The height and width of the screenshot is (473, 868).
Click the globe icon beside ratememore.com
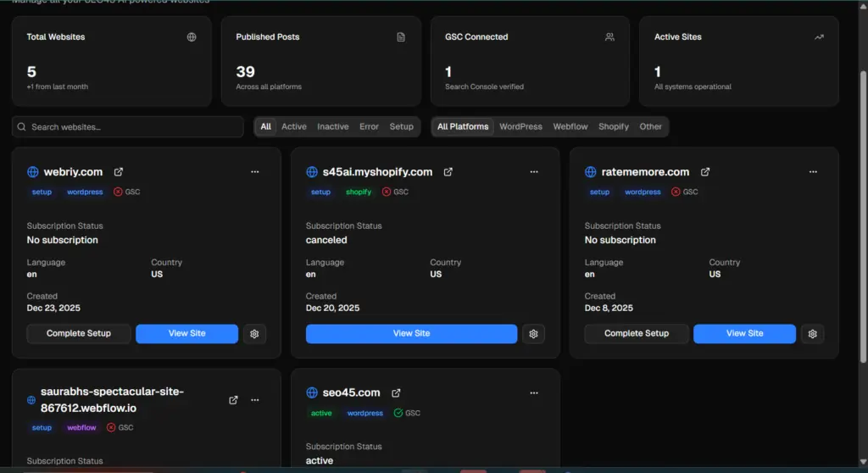tap(591, 172)
